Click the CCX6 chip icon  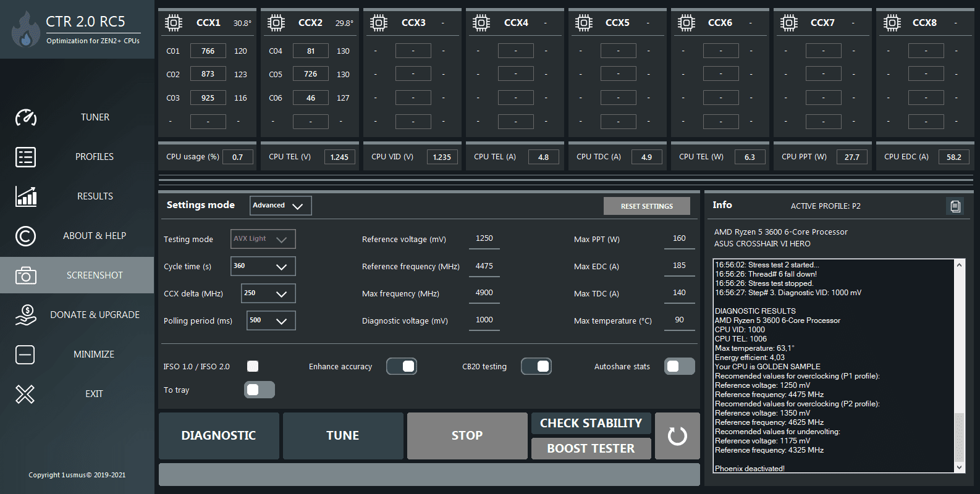(x=686, y=23)
